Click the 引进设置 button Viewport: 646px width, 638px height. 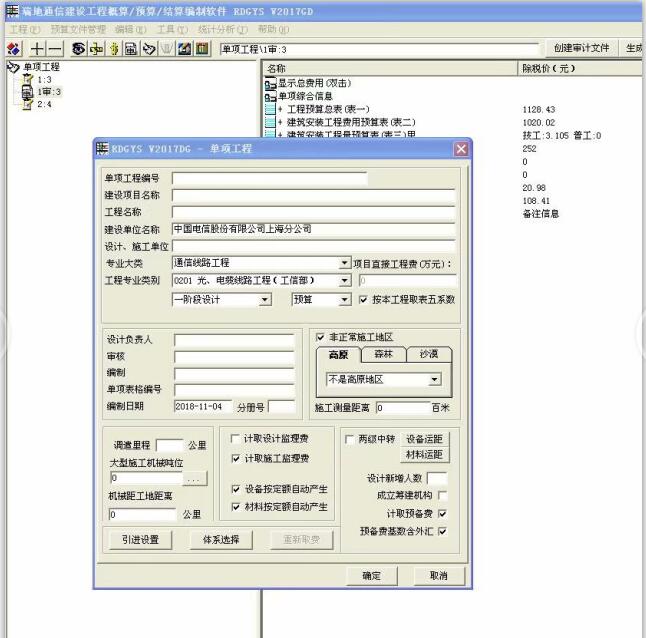click(141, 540)
